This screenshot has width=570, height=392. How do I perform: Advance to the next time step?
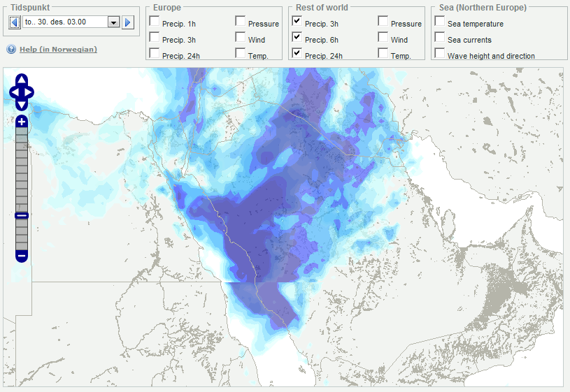click(127, 22)
